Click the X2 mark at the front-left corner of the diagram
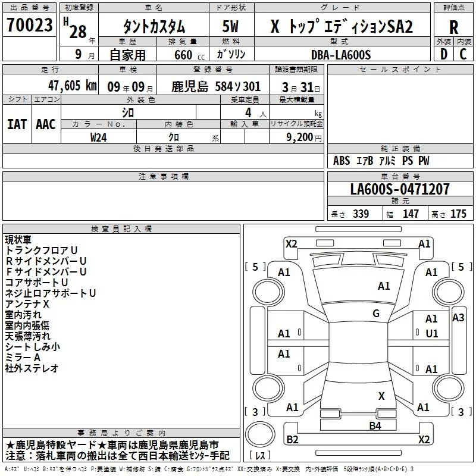The width and height of the screenshot is (476, 476). tap(291, 243)
